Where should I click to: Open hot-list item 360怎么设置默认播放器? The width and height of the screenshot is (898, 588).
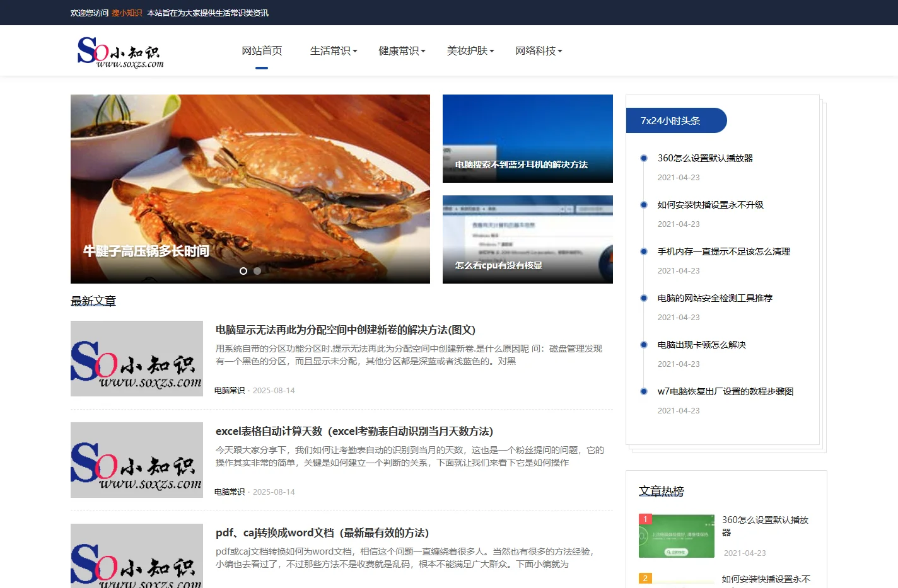pyautogui.click(x=766, y=526)
